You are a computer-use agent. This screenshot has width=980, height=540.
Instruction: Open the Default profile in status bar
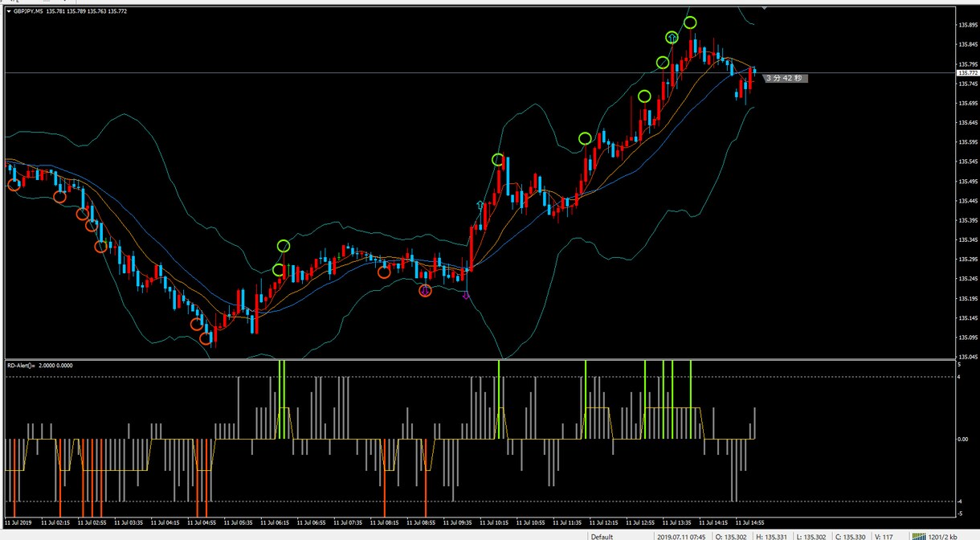point(602,536)
